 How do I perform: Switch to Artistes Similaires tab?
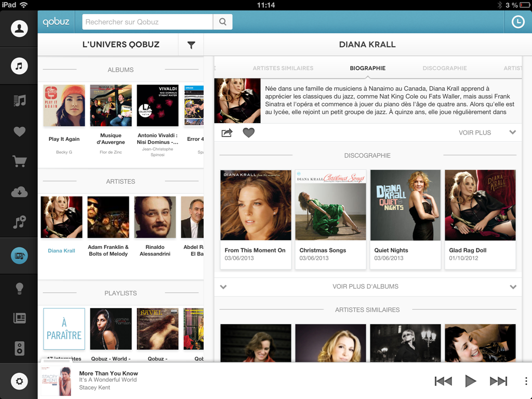pos(283,68)
